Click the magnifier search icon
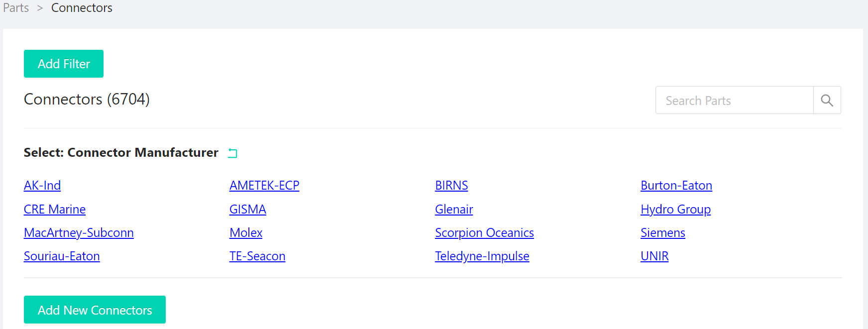 coord(827,100)
